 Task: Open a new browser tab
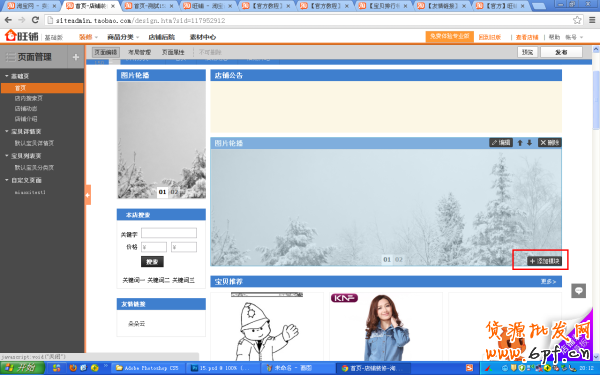[x=539, y=6]
